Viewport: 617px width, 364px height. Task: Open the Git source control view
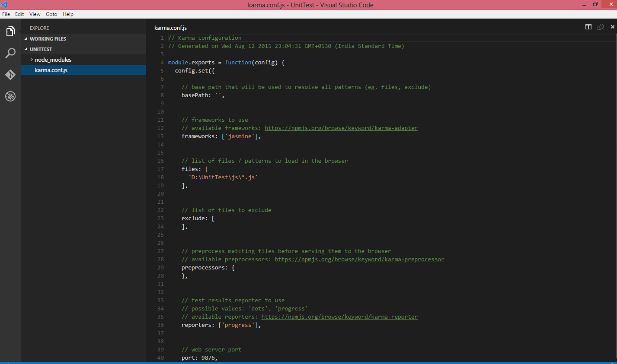tap(10, 75)
